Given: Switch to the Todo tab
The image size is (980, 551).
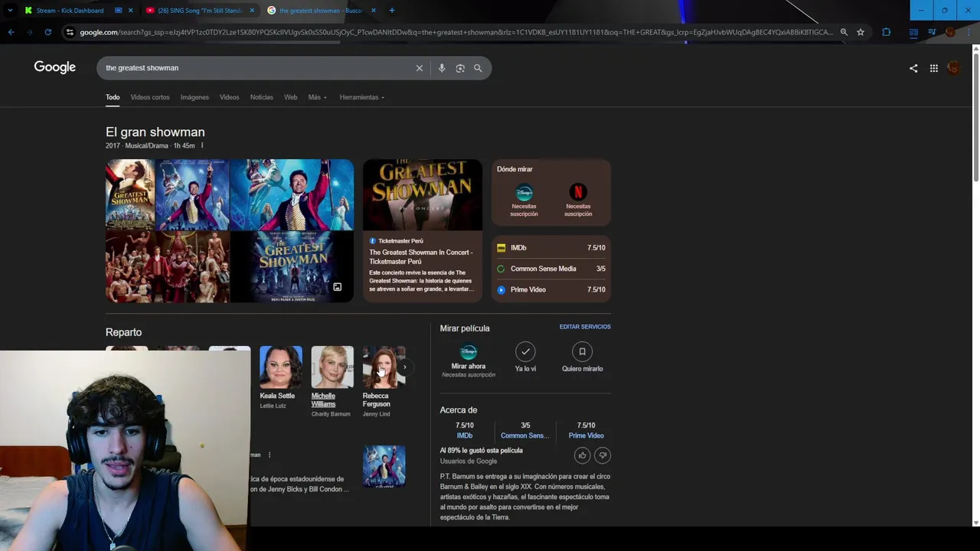Looking at the screenshot, I should coord(113,97).
